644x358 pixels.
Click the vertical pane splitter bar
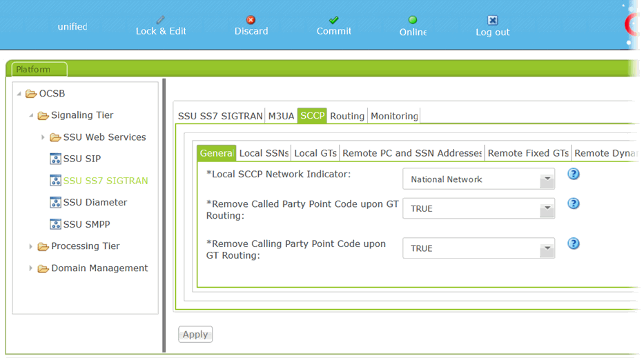pyautogui.click(x=164, y=215)
